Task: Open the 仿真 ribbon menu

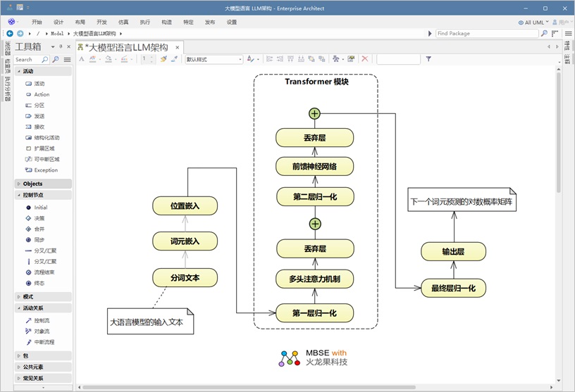Action: [123, 23]
